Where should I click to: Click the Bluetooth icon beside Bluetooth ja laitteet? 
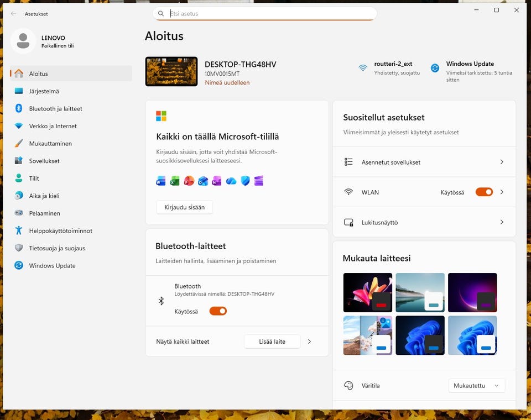(x=19, y=108)
